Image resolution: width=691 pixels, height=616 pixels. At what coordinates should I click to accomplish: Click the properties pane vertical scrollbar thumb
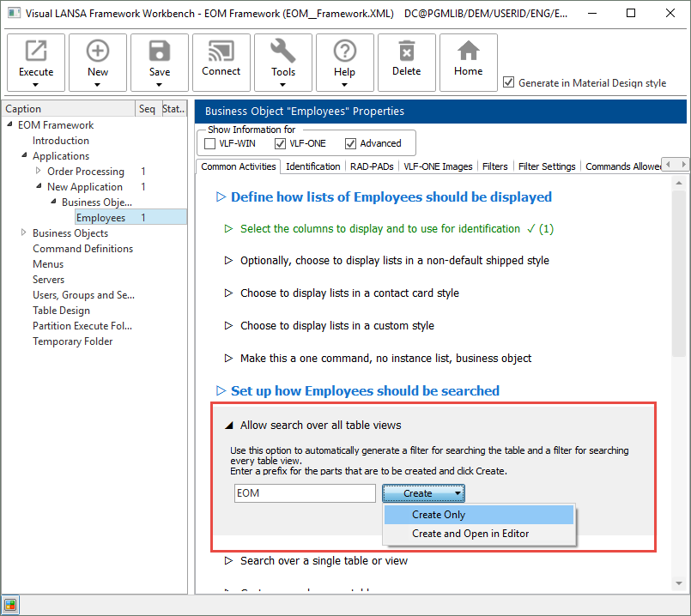point(679,273)
